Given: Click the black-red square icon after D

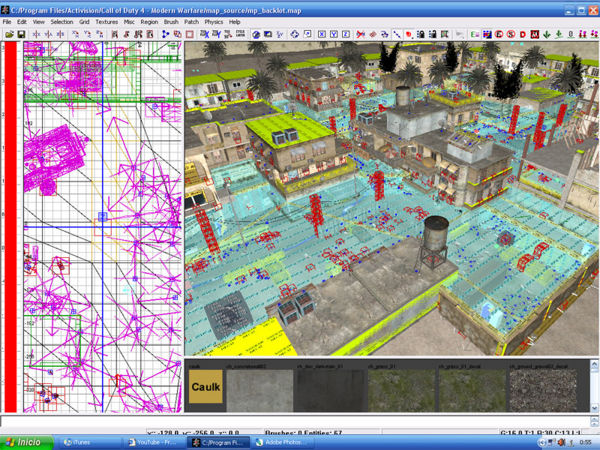Looking at the screenshot, I should pyautogui.click(x=535, y=34).
